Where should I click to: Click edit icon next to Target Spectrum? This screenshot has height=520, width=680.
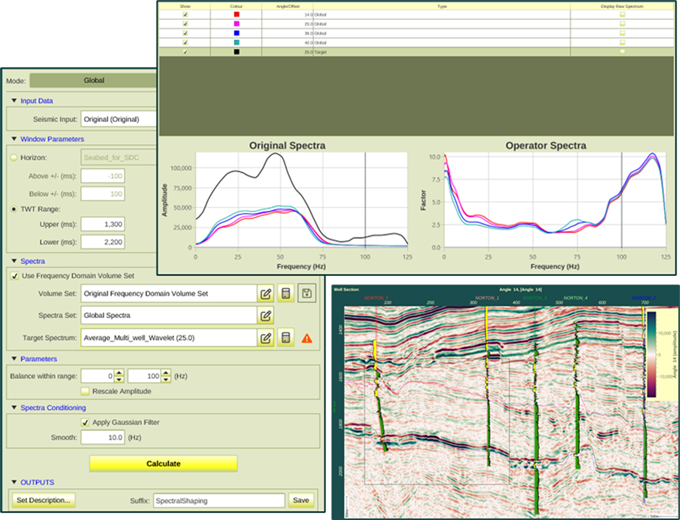pos(266,337)
